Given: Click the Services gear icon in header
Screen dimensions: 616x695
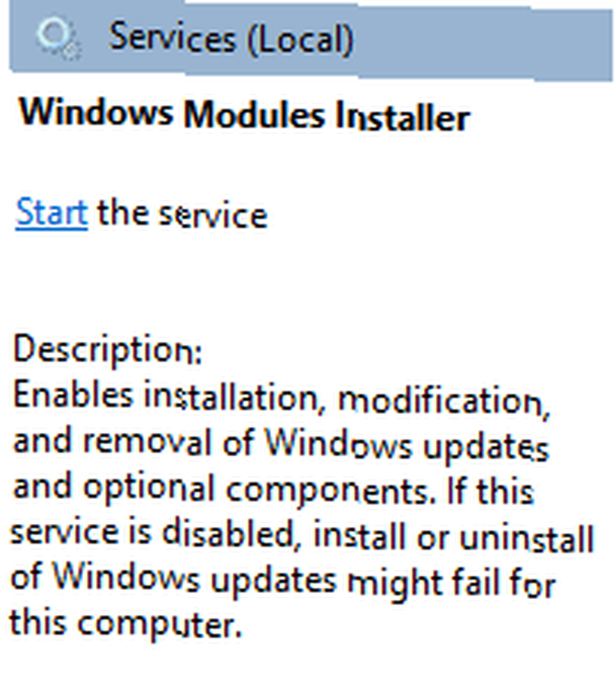Looking at the screenshot, I should tap(58, 38).
